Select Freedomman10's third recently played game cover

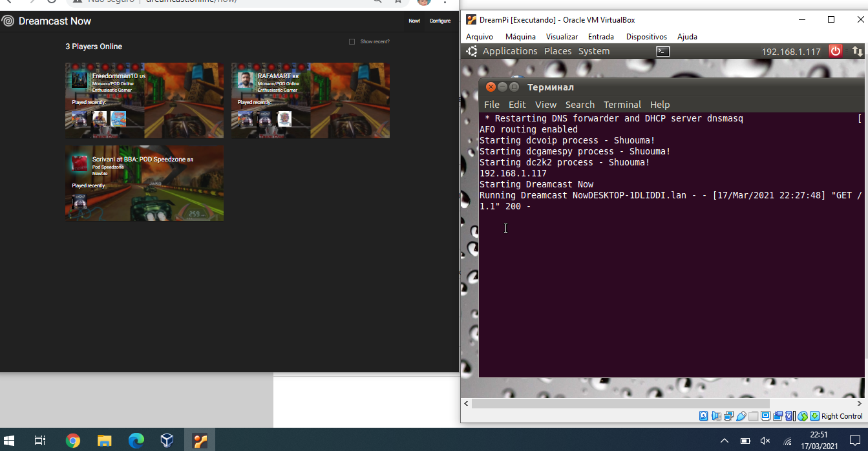point(118,118)
